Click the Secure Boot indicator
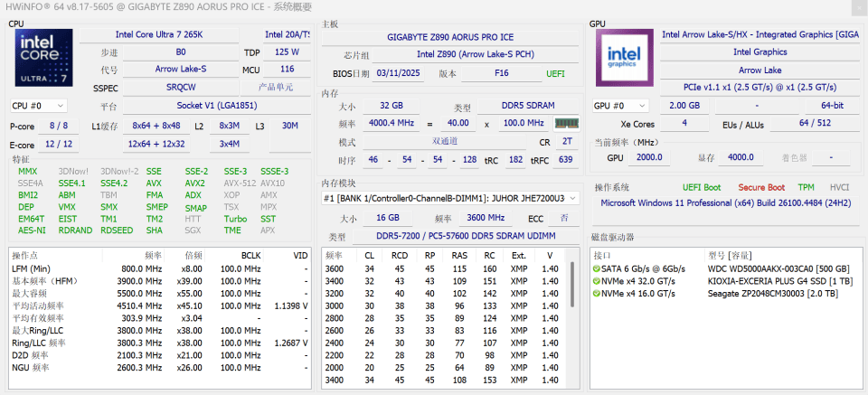The width and height of the screenshot is (868, 395). coord(761,187)
